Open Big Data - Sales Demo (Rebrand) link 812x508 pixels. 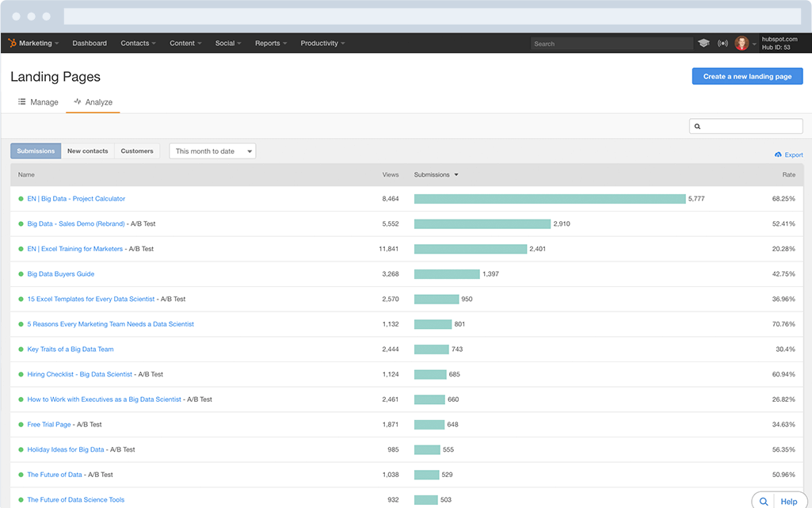click(75, 223)
